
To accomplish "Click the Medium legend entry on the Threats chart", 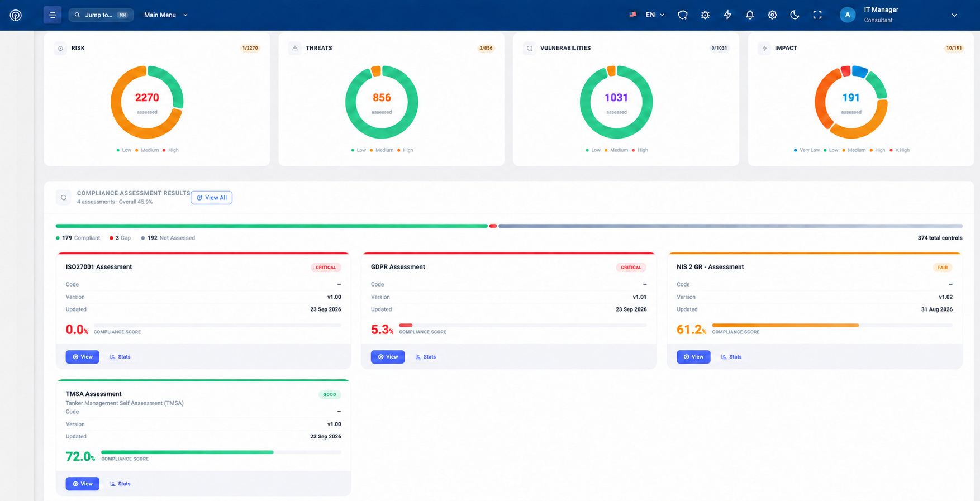I will (381, 150).
